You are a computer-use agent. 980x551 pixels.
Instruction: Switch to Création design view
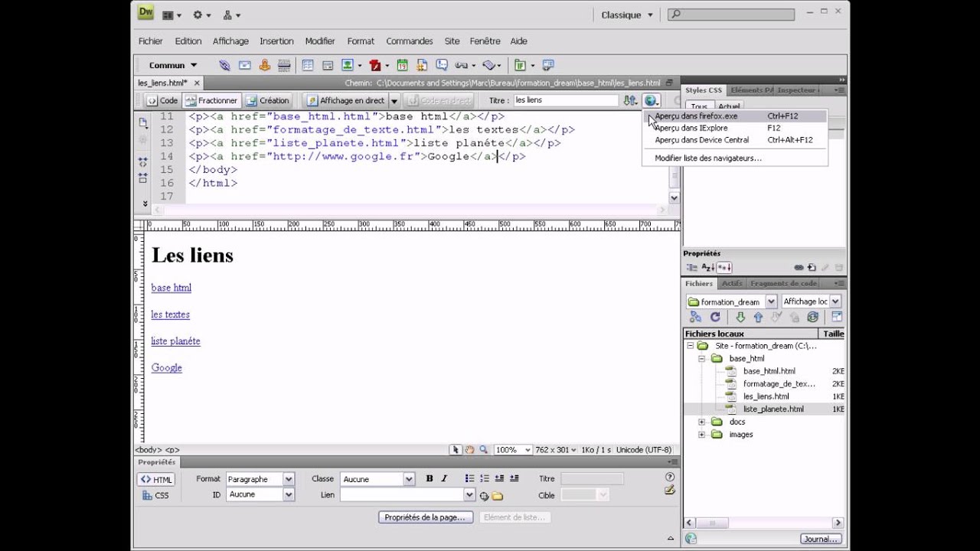(x=268, y=100)
